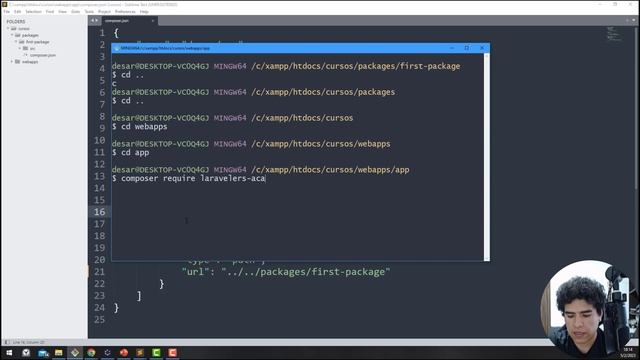Viewport: 640px width, 360px height.
Task: Open the File menu in Sublime Text
Action: tap(7, 12)
